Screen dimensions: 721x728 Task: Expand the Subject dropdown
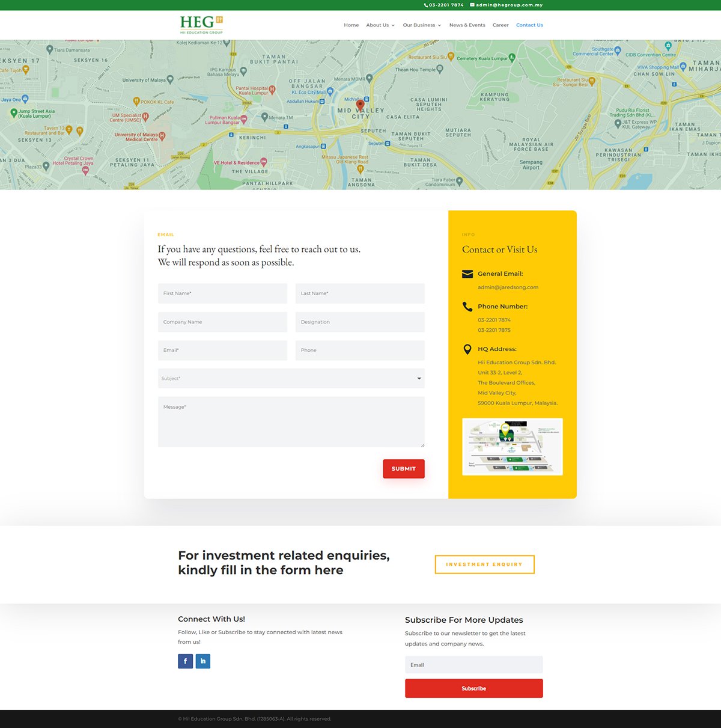[x=291, y=378]
